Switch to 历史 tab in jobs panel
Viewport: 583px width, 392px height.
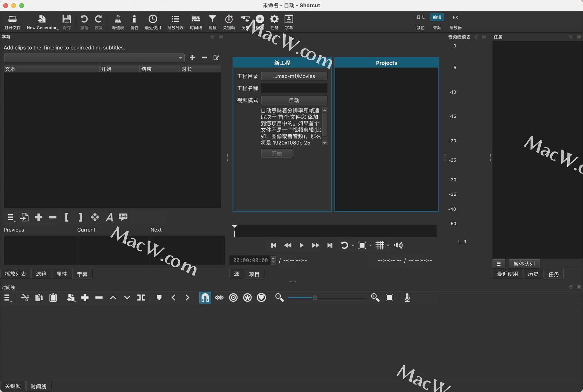[x=533, y=274]
